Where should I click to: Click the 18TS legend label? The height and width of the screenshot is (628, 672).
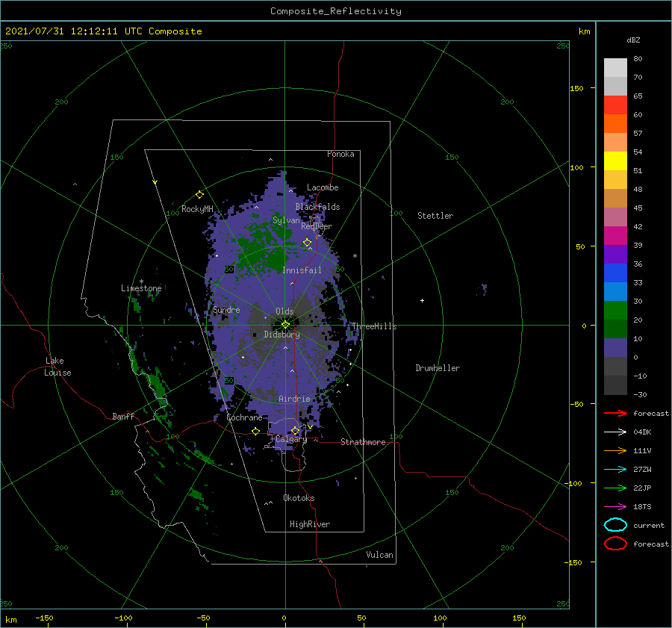(x=642, y=507)
